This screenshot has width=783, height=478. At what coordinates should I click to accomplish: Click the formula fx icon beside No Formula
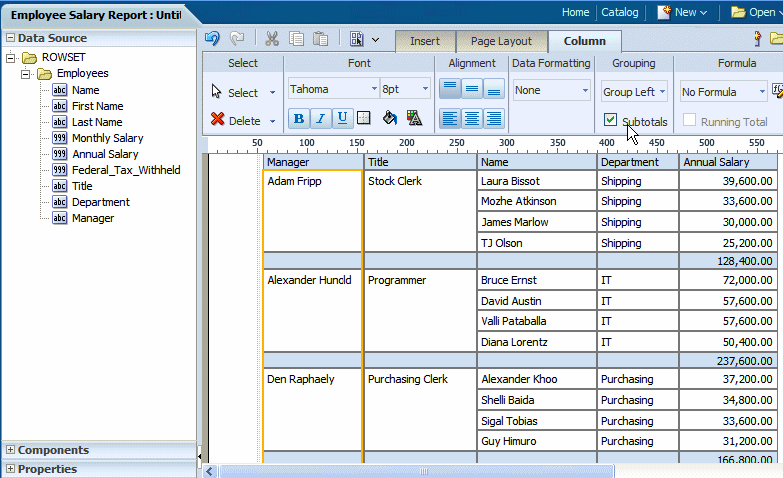(777, 90)
